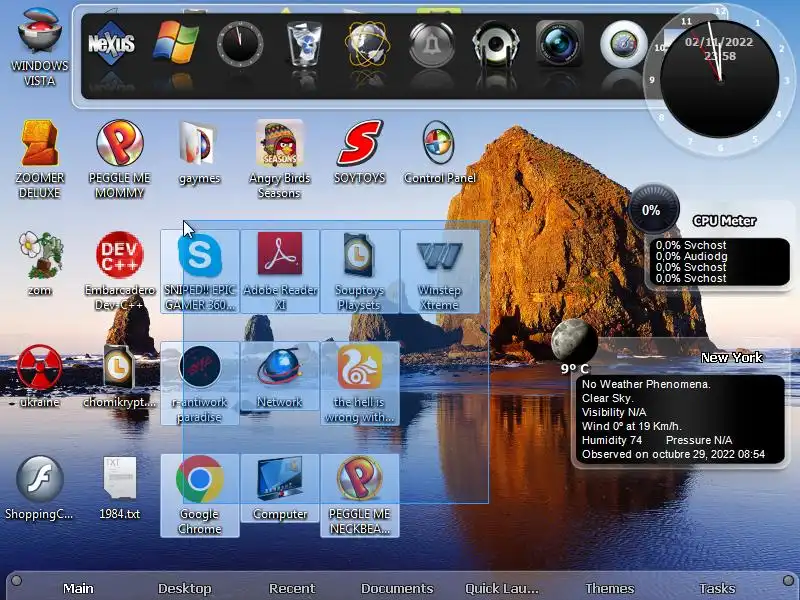Click the camera lens icon in the dock
Screen dimensions: 800x600
coord(559,43)
